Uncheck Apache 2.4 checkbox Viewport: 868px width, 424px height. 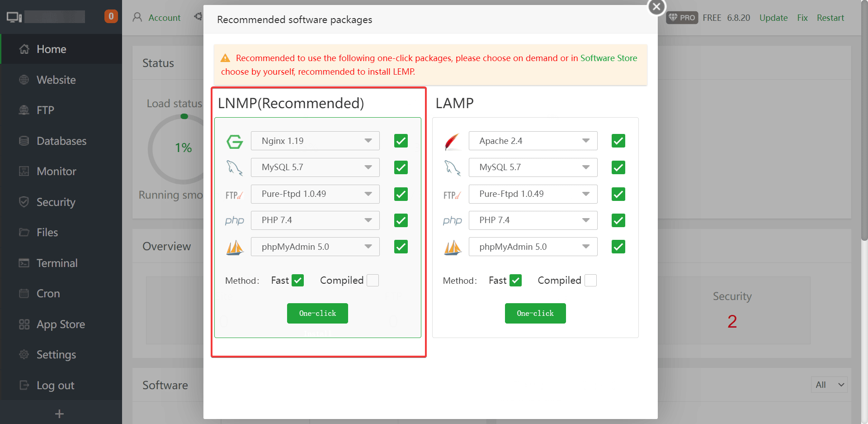click(x=618, y=141)
